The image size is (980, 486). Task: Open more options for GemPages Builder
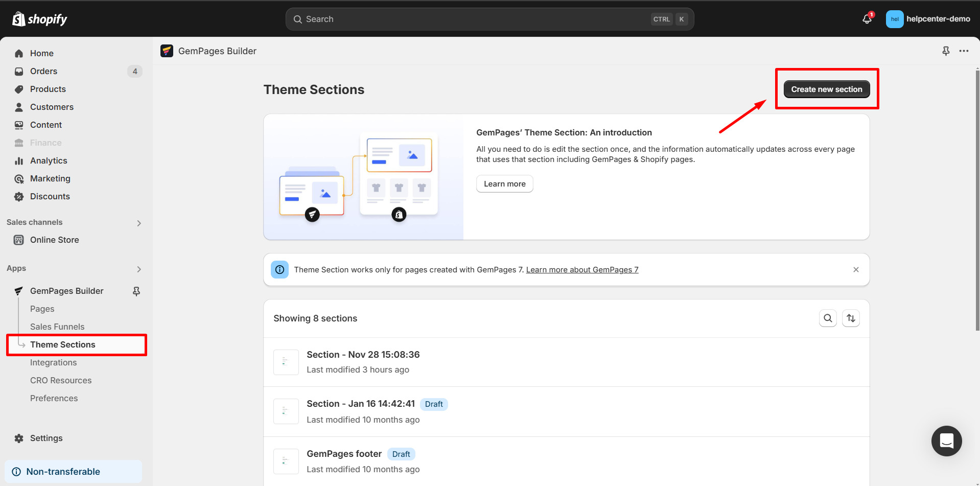(965, 51)
